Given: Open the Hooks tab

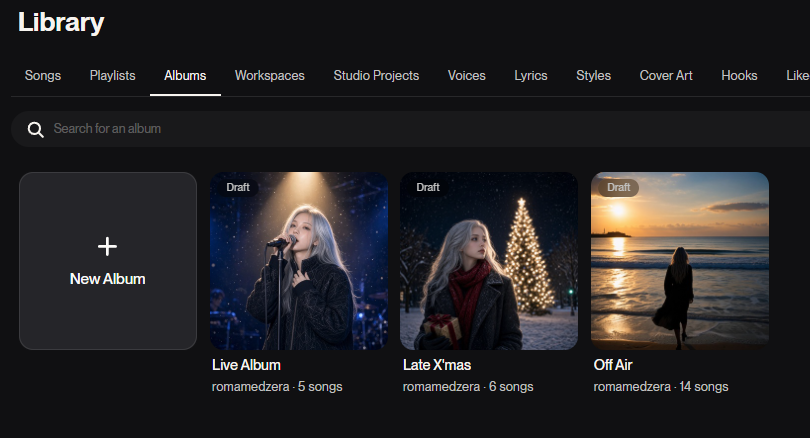Looking at the screenshot, I should tap(739, 75).
